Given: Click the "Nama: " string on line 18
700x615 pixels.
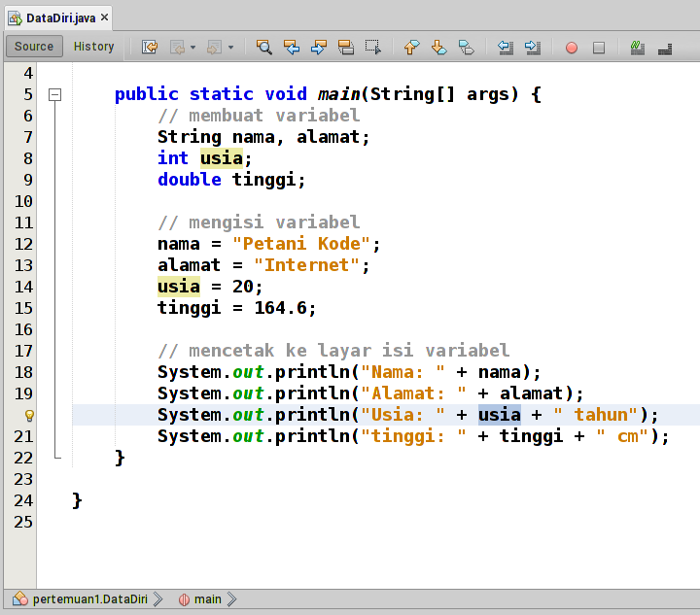Looking at the screenshot, I should coord(403,372).
